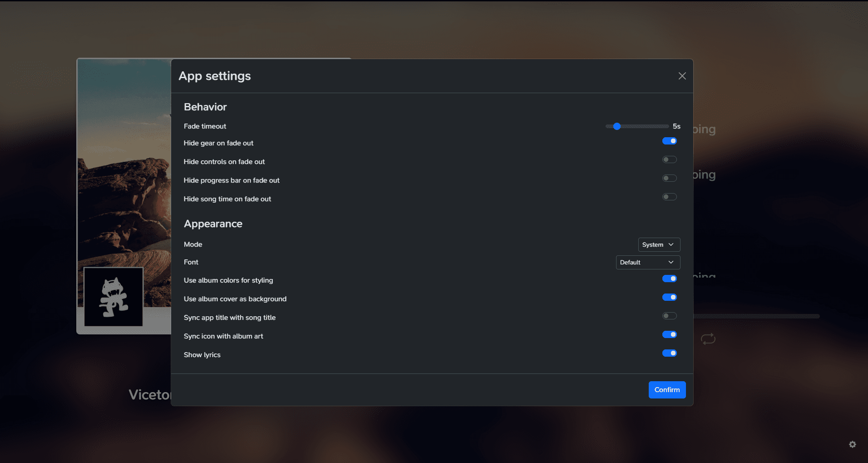The image size is (868, 463).
Task: Click the Confirm button
Action: point(667,390)
